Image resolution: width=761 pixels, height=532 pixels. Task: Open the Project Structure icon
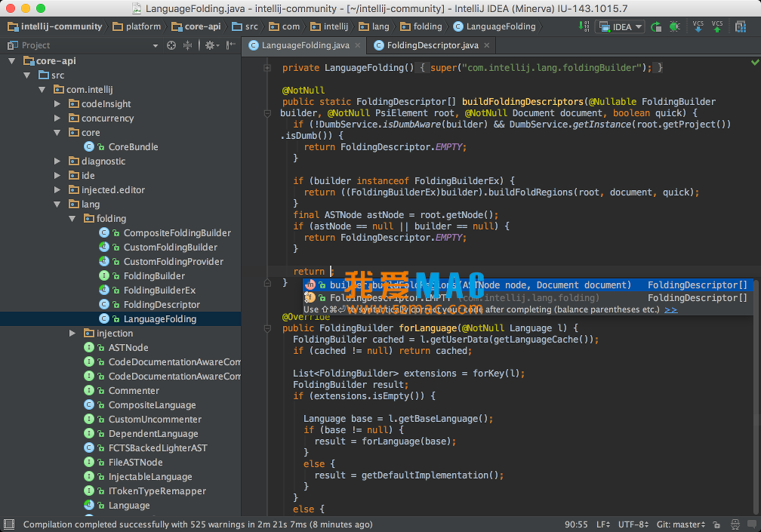(x=741, y=26)
